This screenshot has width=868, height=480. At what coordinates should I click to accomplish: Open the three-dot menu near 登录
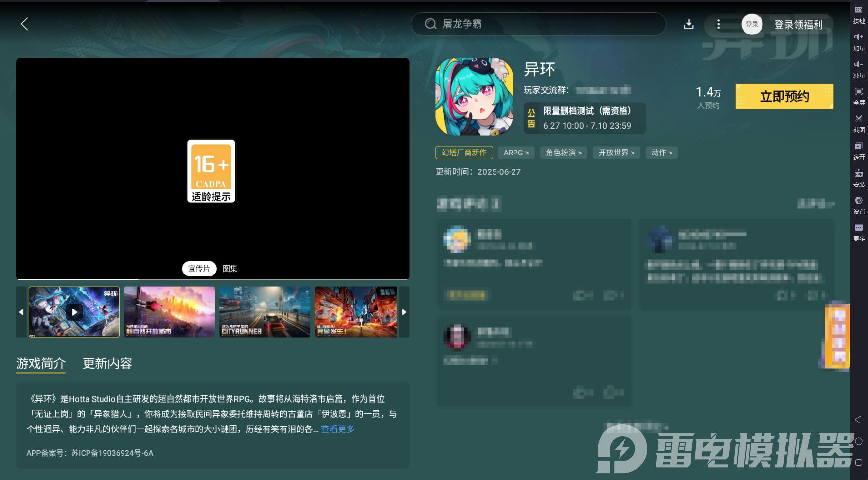click(718, 24)
